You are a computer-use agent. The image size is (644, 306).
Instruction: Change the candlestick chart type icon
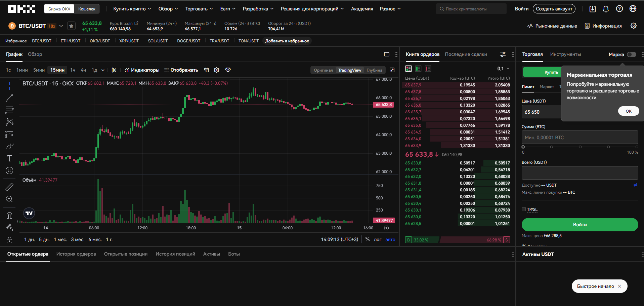(x=114, y=70)
